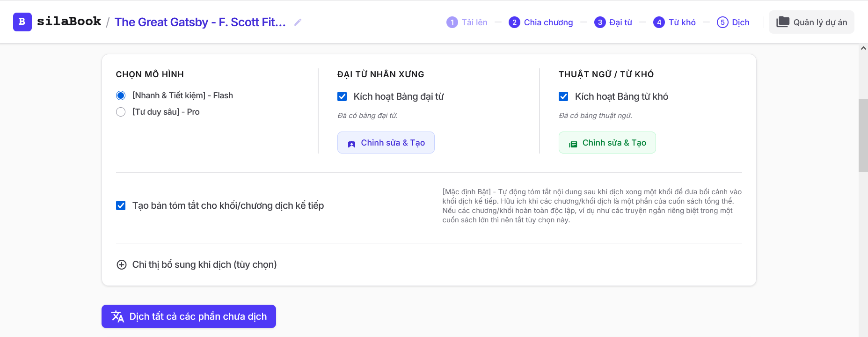Click the folder icon in Quản lý dự án

[x=783, y=22]
